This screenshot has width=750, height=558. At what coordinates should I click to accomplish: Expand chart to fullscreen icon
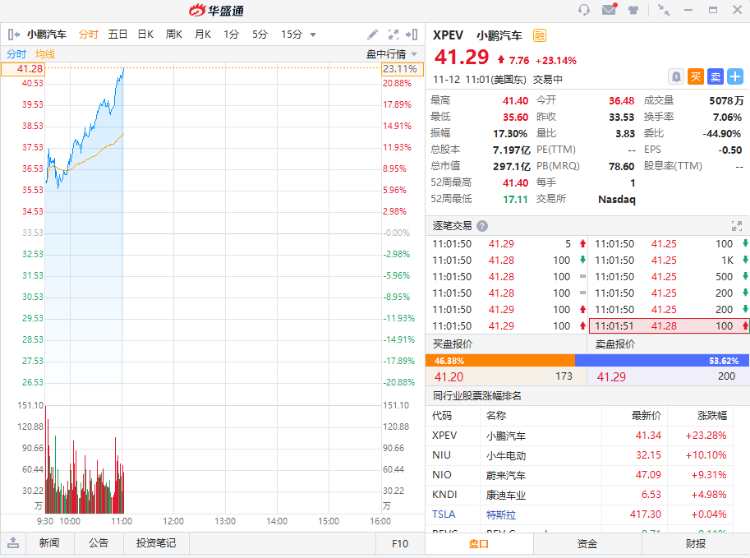pyautogui.click(x=393, y=34)
